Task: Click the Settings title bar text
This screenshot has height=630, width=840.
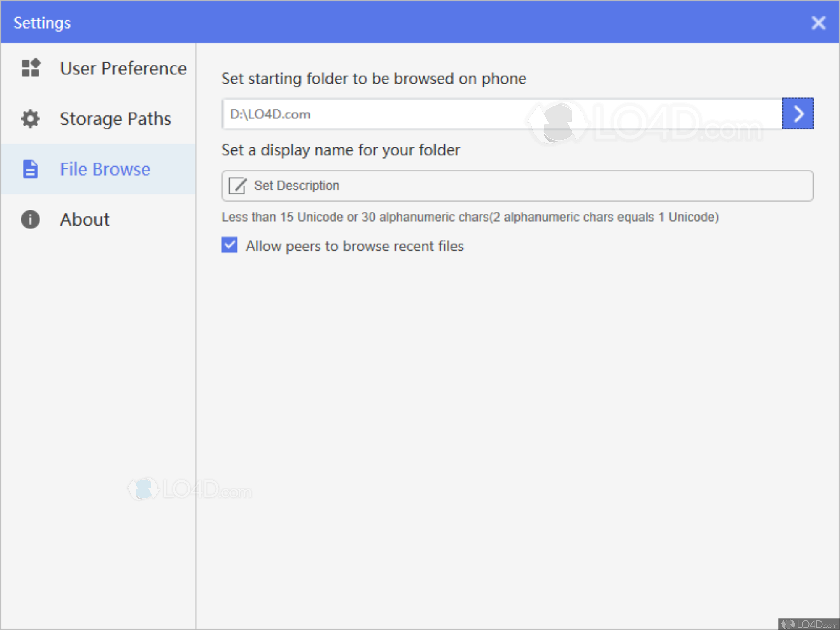Action: (42, 23)
